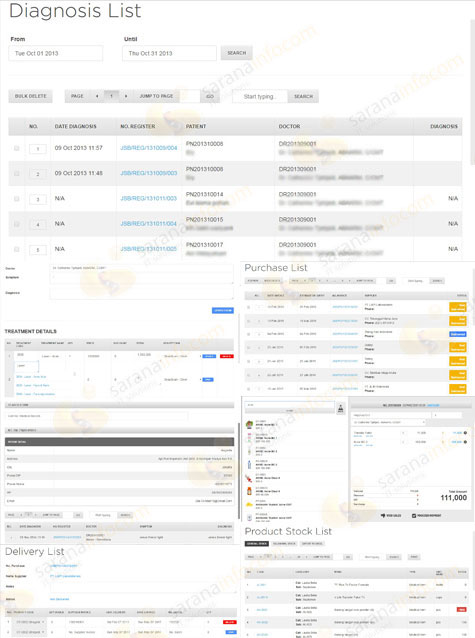Select the orange bottle product thumbnail in POS list
475x638 pixels.
tap(249, 491)
